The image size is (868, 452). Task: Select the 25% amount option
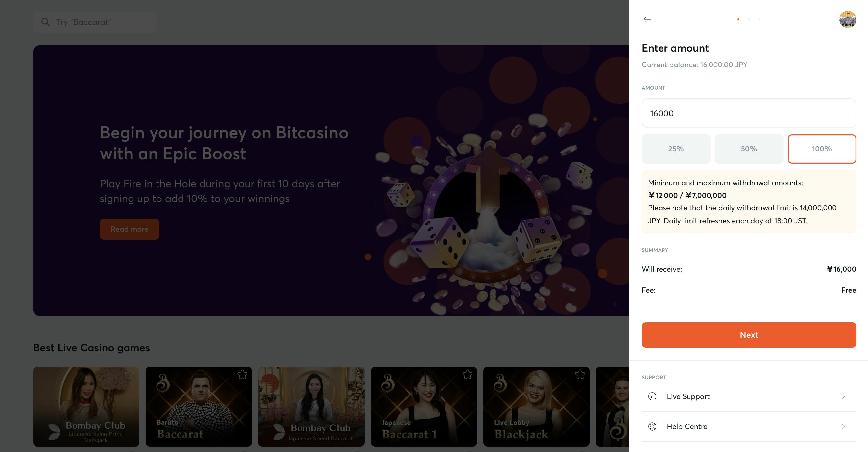coord(676,149)
